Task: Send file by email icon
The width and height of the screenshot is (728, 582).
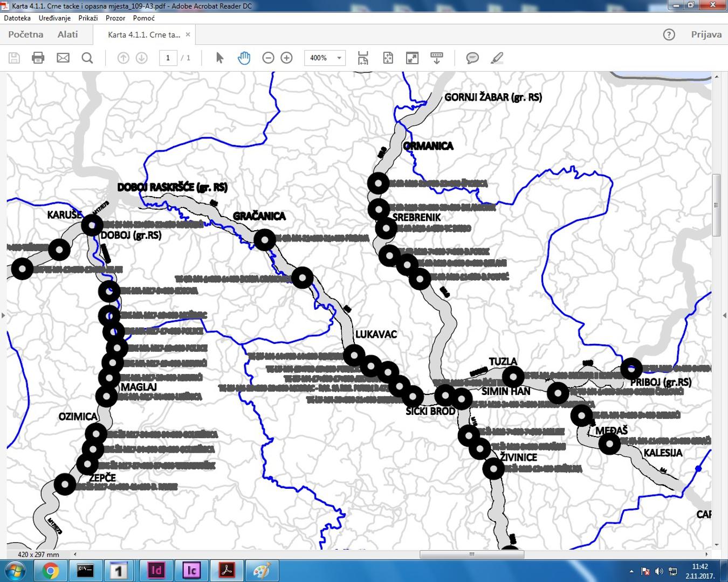Action: coord(63,58)
